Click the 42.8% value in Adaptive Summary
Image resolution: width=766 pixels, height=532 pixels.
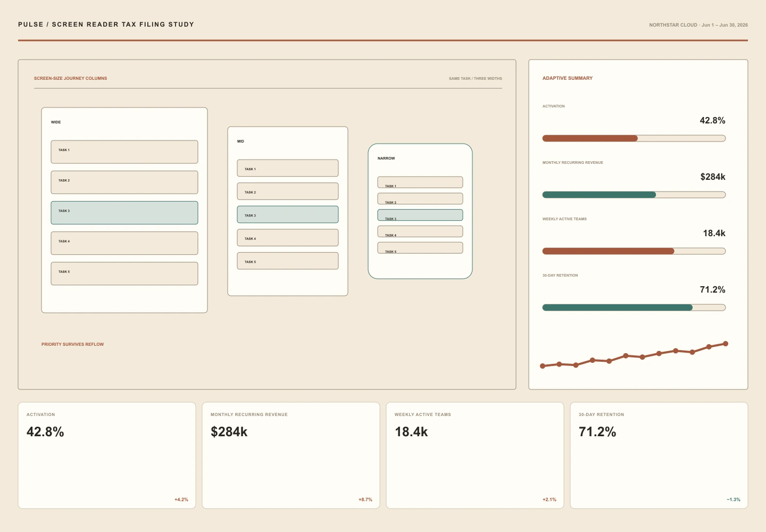(x=713, y=121)
